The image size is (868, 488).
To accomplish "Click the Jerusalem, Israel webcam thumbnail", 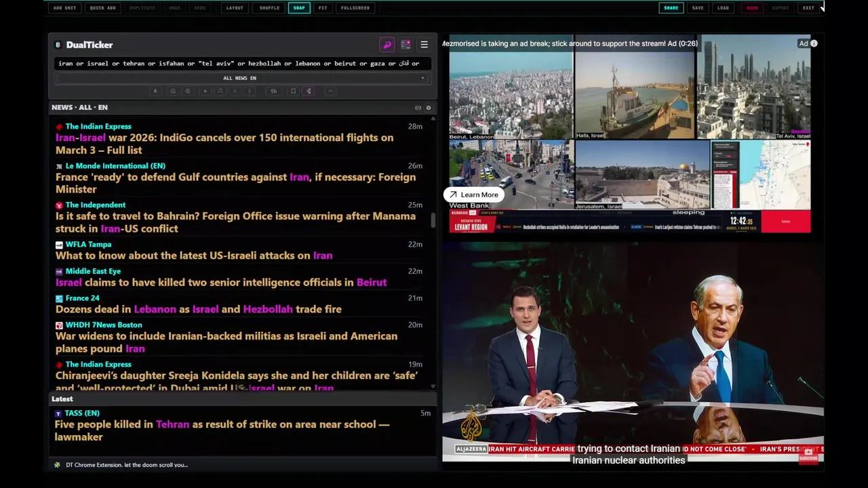I will 642,175.
